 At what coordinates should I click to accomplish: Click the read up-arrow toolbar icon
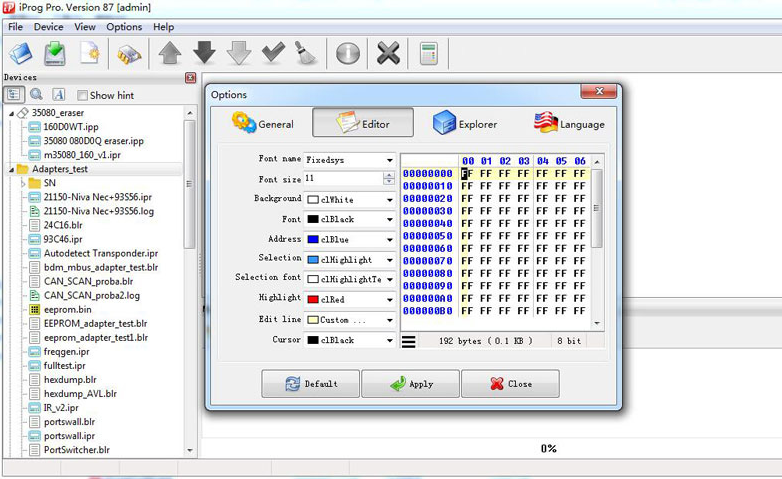pos(170,53)
